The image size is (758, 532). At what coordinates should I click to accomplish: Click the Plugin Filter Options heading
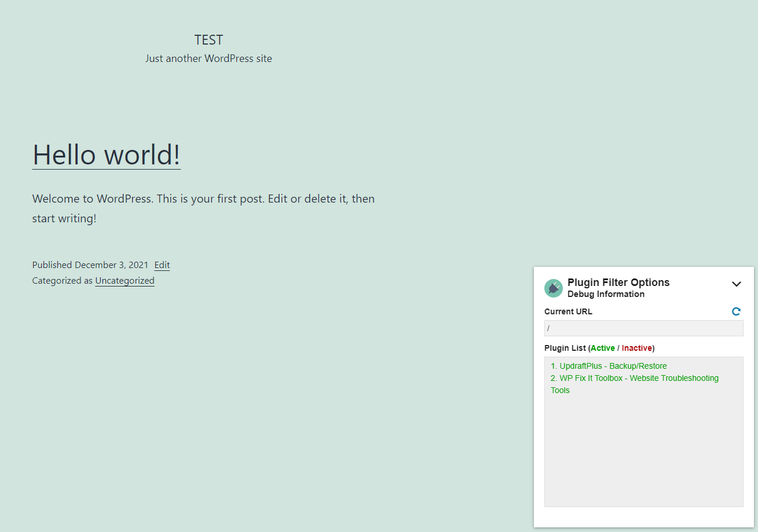(x=618, y=282)
